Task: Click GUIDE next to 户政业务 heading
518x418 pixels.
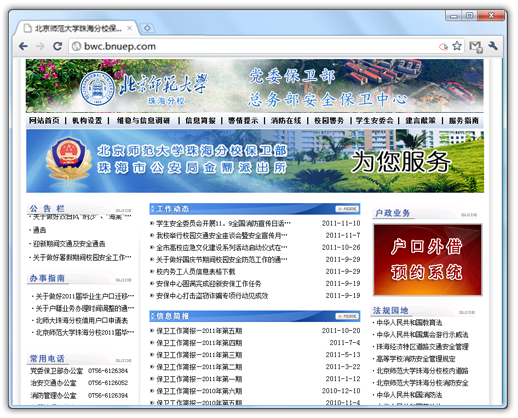Action: (469, 215)
